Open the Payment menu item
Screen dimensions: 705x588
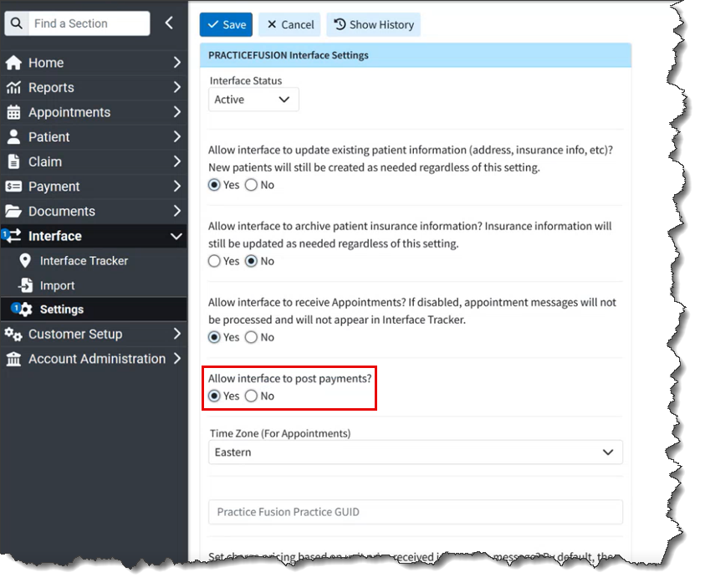point(94,187)
